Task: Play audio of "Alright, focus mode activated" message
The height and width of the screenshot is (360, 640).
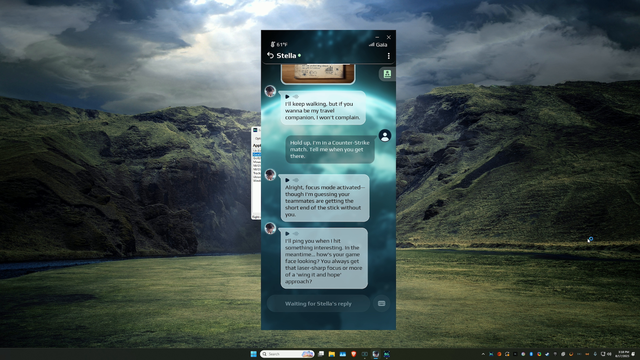Action: tap(287, 180)
